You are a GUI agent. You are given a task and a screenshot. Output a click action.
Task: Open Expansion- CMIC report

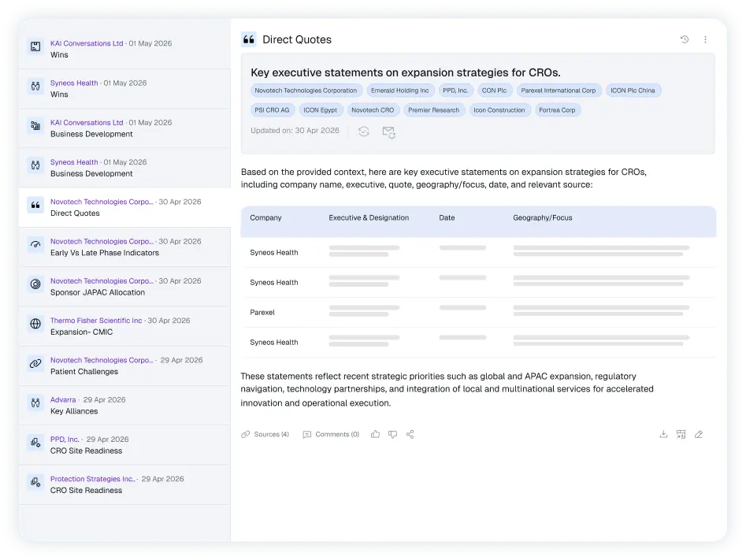tap(81, 332)
